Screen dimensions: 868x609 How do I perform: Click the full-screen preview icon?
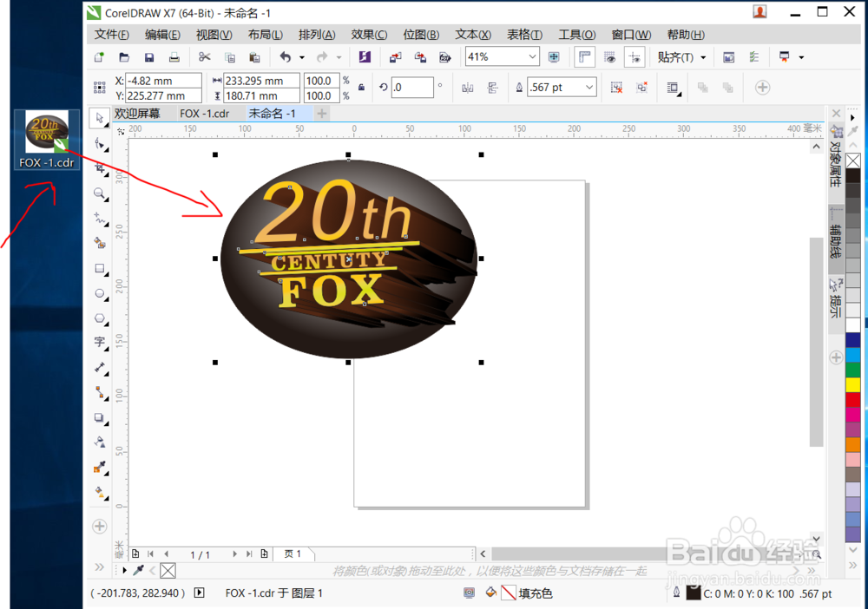[x=554, y=57]
